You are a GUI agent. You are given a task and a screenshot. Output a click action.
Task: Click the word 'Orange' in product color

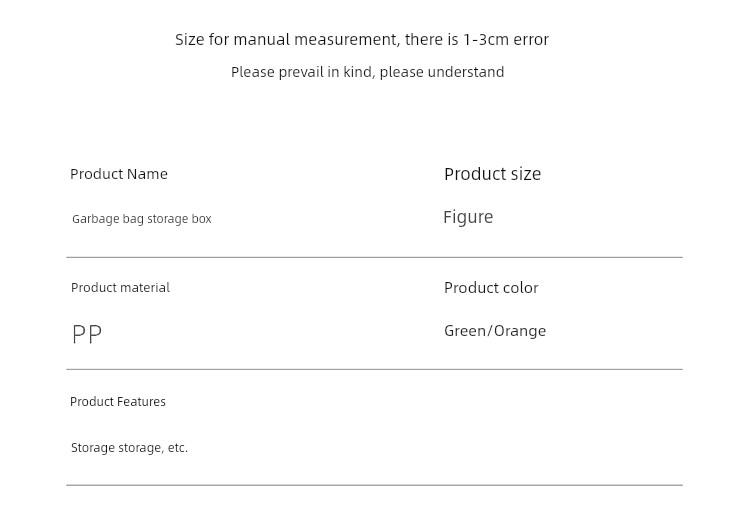pyautogui.click(x=519, y=331)
